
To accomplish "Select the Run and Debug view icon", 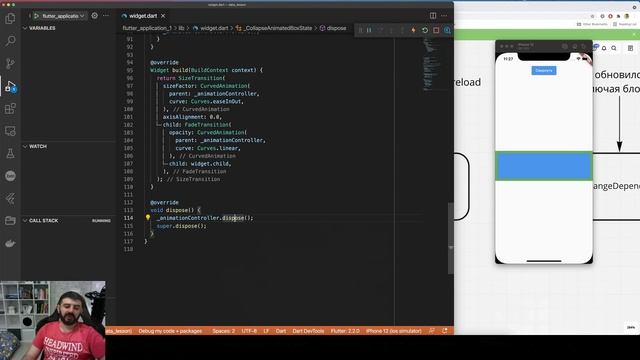I will tap(10, 86).
